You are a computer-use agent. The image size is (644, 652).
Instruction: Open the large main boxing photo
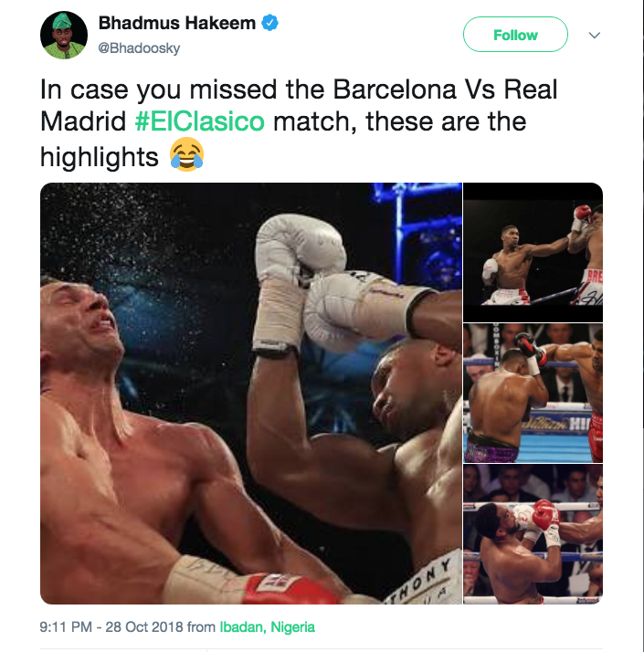251,394
